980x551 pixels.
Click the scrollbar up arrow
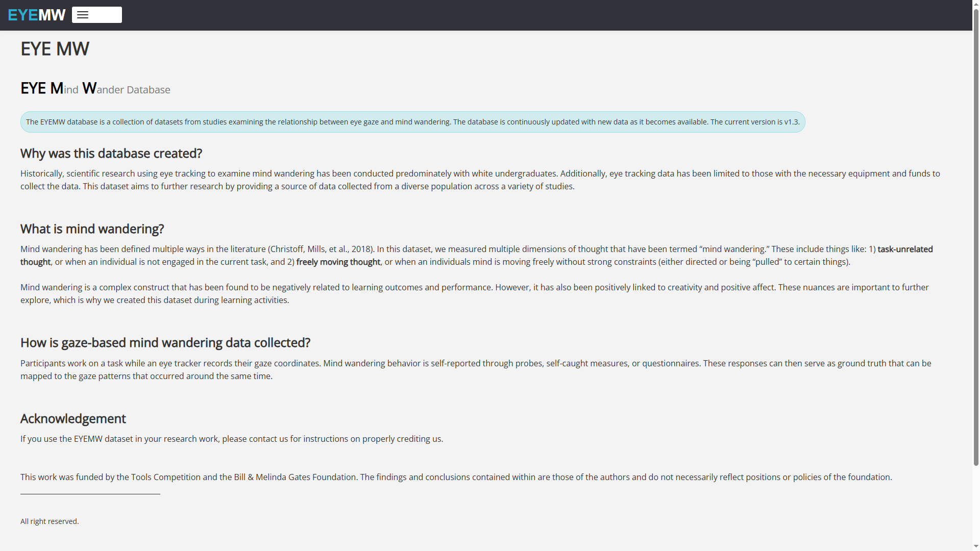tap(976, 4)
